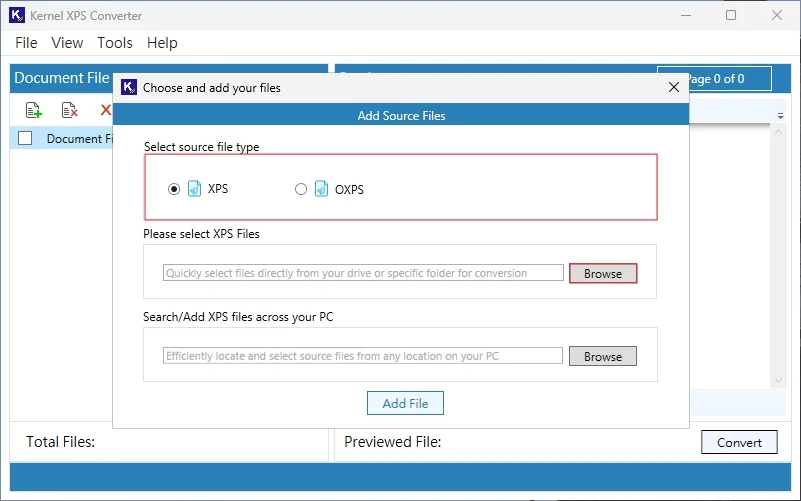Click 'Search/Add XPS files across your PC' label
The width and height of the screenshot is (801, 501).
tap(238, 317)
